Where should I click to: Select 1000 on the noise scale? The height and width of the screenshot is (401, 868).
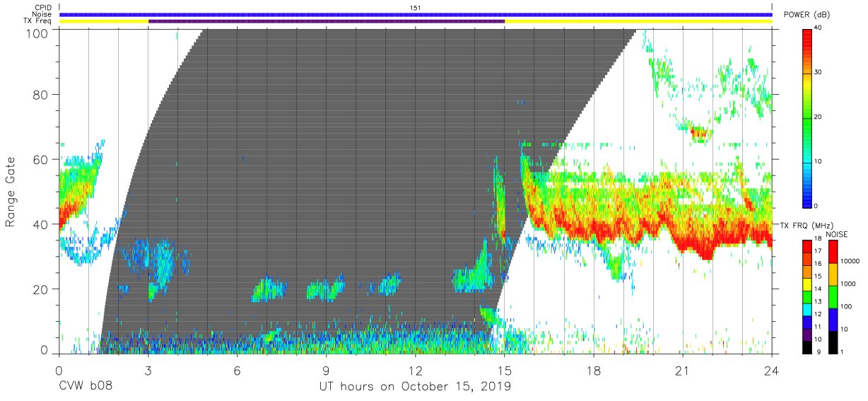click(848, 284)
